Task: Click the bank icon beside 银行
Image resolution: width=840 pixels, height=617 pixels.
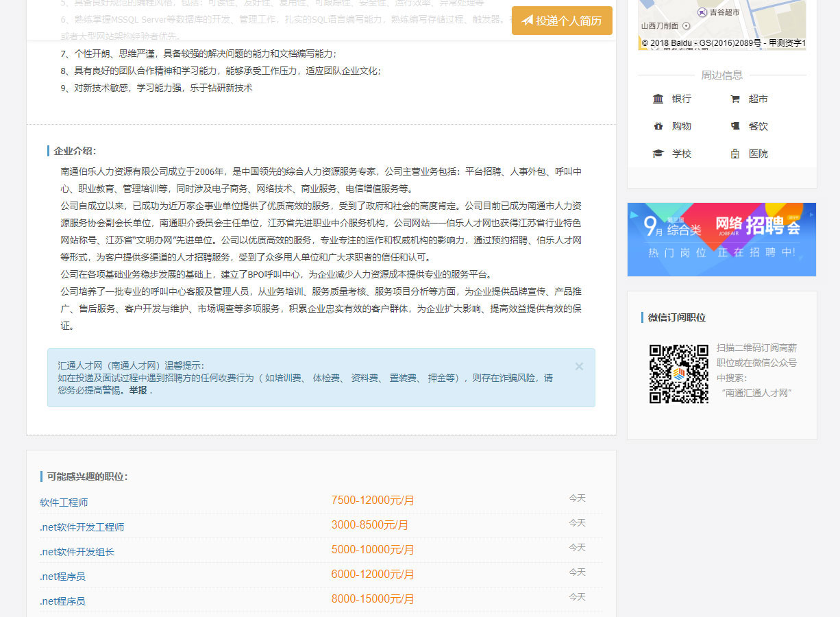Action: 658,99
